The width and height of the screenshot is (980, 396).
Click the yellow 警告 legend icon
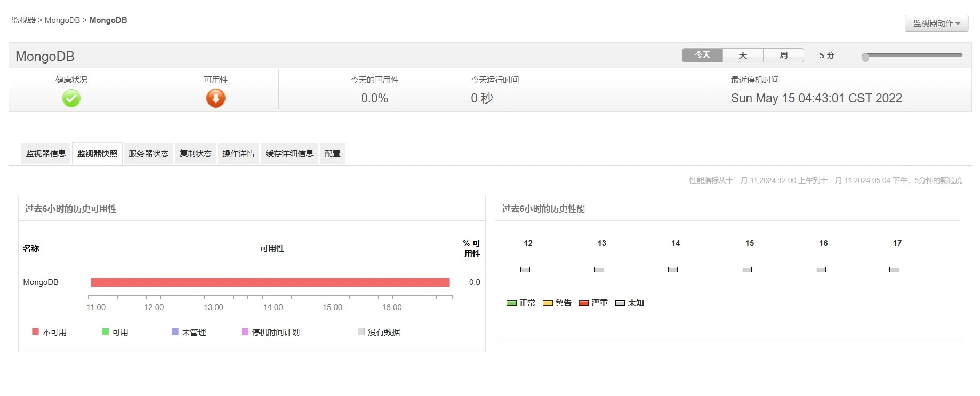click(x=548, y=303)
